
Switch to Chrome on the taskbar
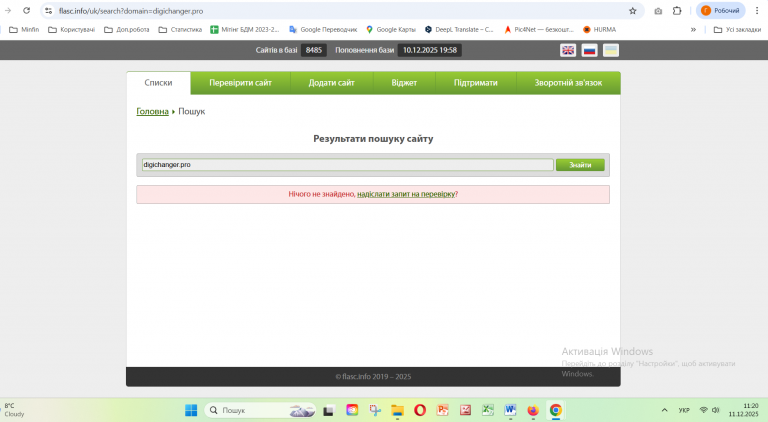[x=555, y=410]
